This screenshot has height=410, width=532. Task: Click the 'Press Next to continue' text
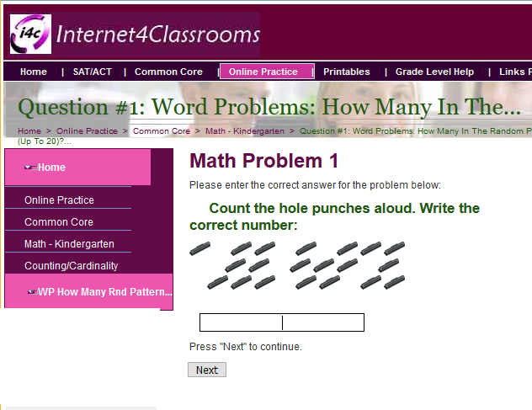246,347
